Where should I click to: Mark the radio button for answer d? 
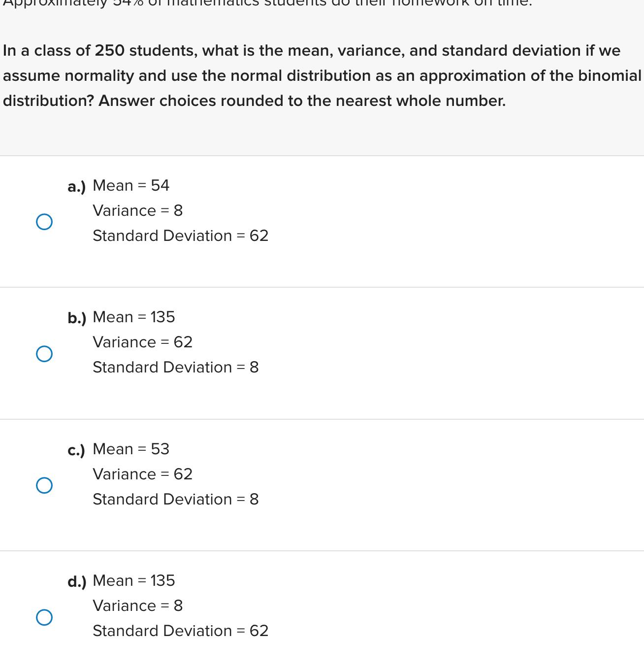tap(44, 617)
